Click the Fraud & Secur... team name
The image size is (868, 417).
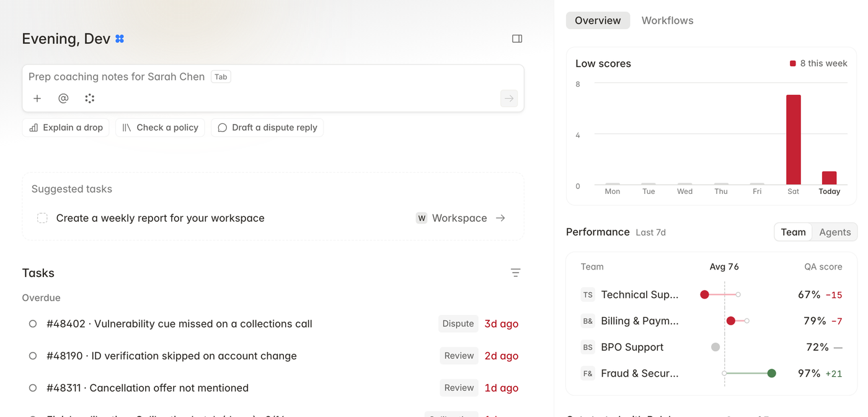tap(640, 373)
